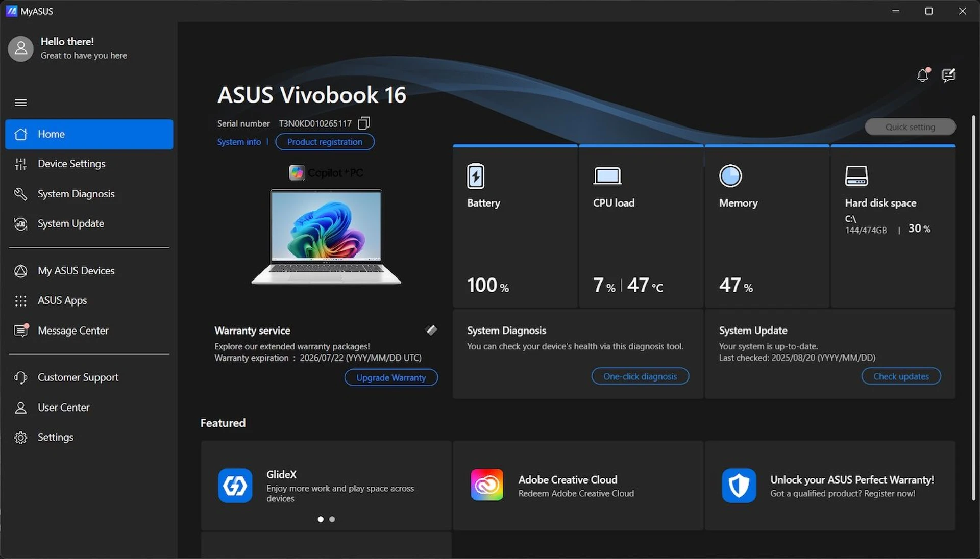Click the Hard disk space 144/474GB text
The height and width of the screenshot is (559, 980).
click(866, 230)
